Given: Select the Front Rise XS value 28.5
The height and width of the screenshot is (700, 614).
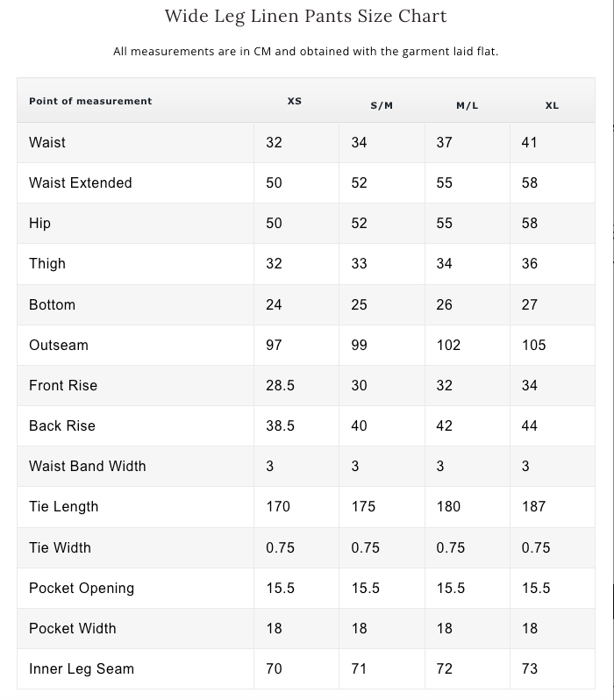Looking at the screenshot, I should pos(281,385).
